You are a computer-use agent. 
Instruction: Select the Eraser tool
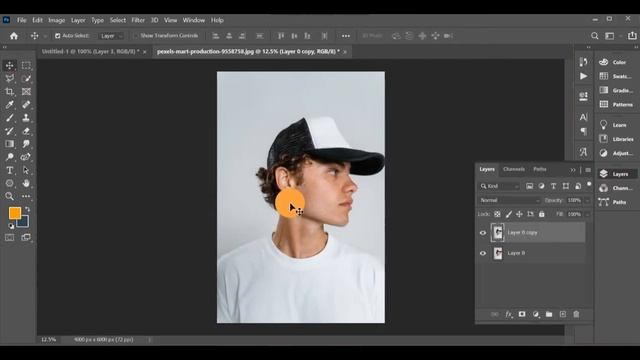[x=26, y=131]
